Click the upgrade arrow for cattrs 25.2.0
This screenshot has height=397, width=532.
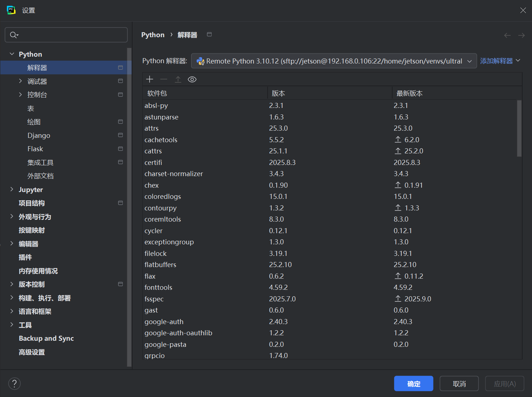coord(398,151)
